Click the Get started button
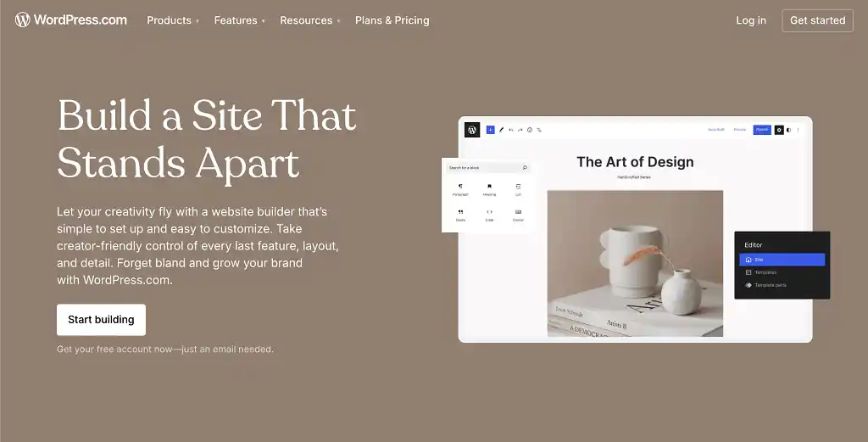The height and width of the screenshot is (442, 868). point(818,20)
